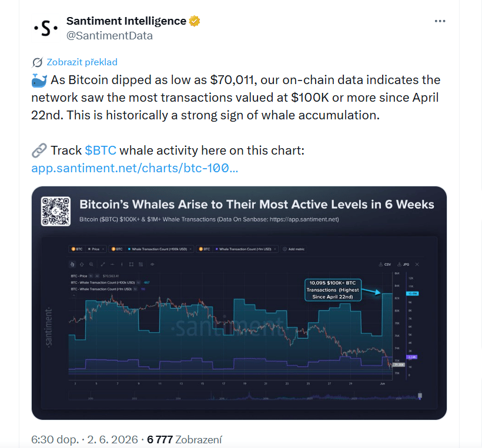Open the $BTC cashtag link
Viewport: 482px width, 448px height.
[101, 151]
